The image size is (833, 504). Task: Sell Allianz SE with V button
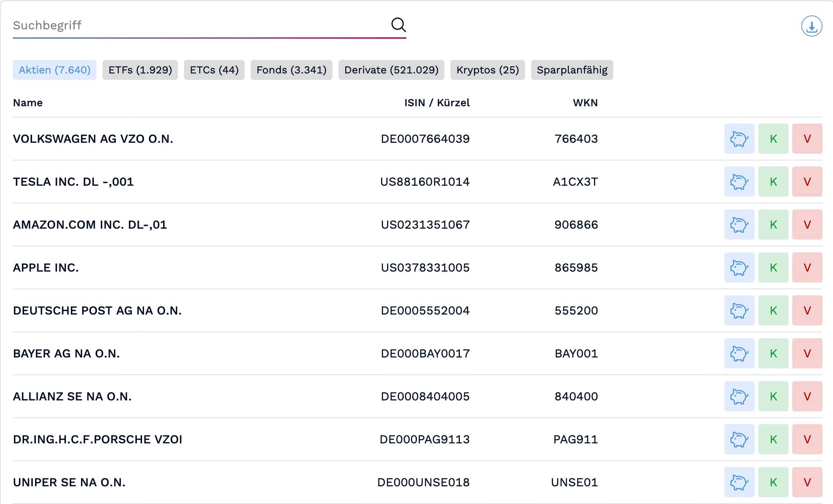pyautogui.click(x=807, y=396)
